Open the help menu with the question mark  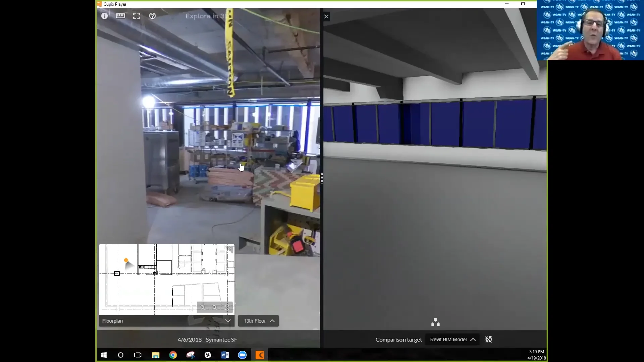point(152,16)
